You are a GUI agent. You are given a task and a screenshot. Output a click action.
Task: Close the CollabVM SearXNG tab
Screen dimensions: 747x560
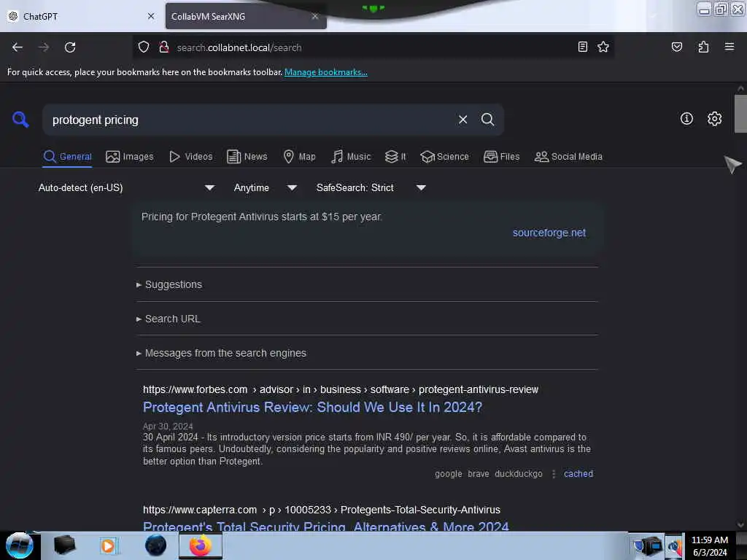tap(315, 16)
